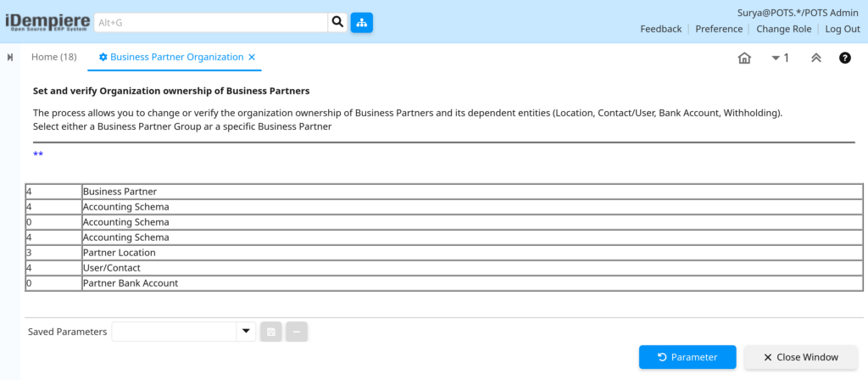
Task: Click the Change Role link
Action: 784,29
